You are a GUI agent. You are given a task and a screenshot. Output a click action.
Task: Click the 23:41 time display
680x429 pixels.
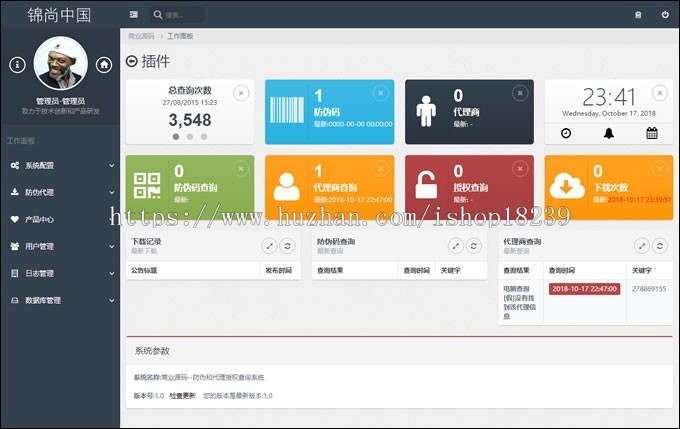(609, 97)
